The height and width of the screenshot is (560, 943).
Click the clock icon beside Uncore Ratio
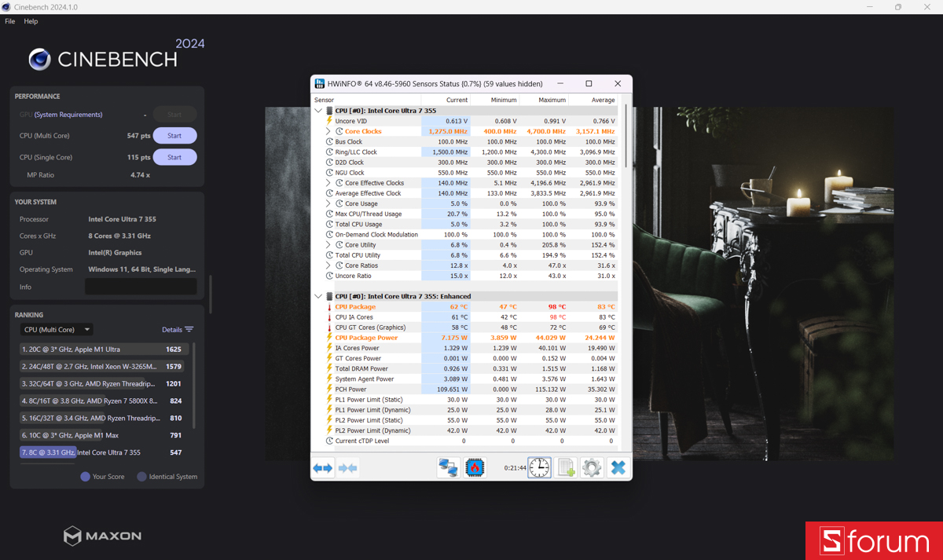coord(330,276)
